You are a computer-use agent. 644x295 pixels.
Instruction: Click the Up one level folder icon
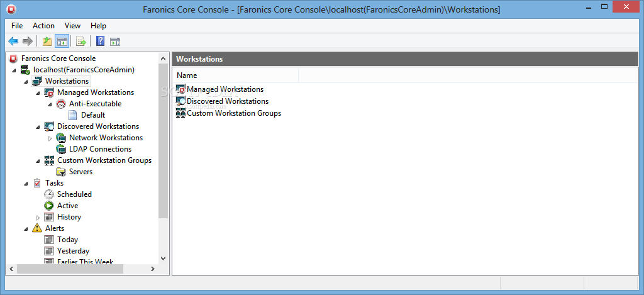click(x=47, y=41)
